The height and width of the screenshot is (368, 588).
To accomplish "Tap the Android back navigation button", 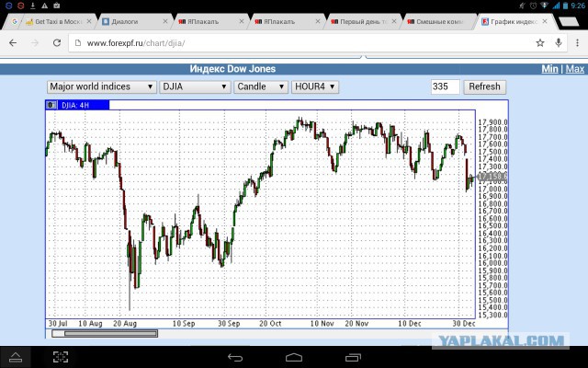I will 235,357.
